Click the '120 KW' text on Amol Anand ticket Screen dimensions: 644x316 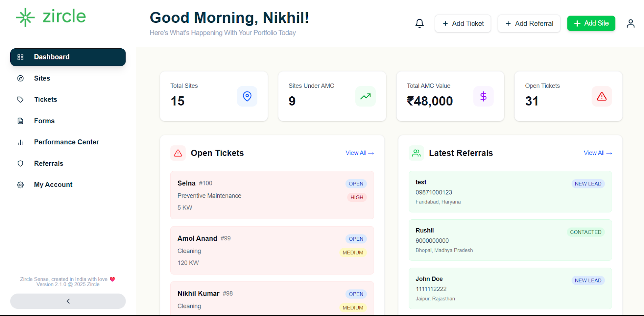(x=188, y=263)
